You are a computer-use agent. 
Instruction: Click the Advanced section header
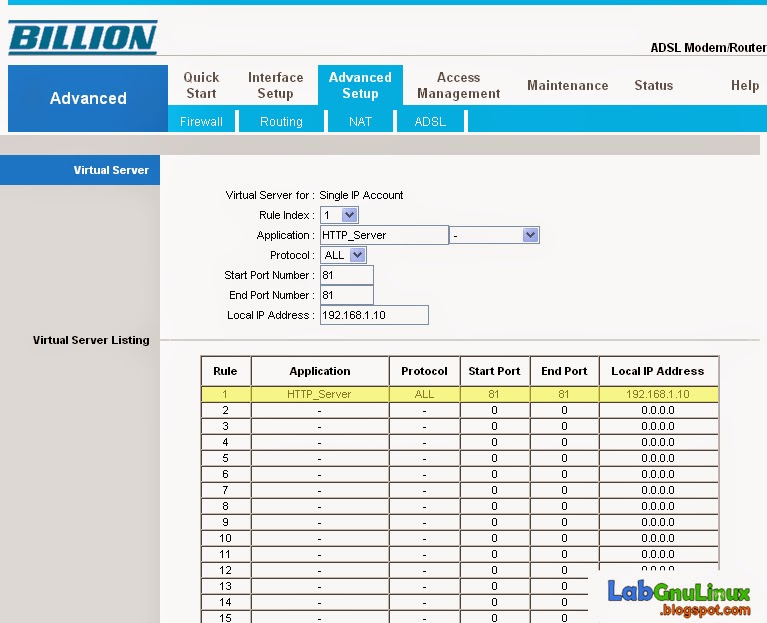click(x=88, y=98)
